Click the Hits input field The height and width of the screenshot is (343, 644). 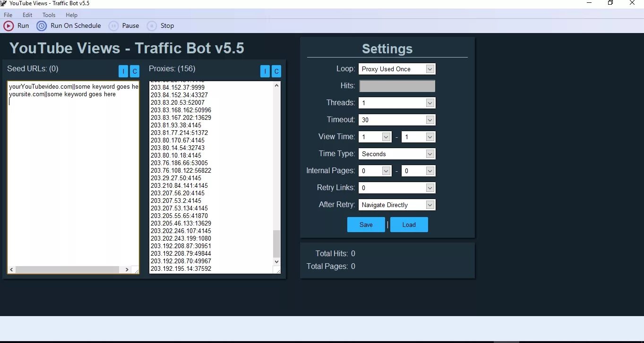click(x=397, y=86)
